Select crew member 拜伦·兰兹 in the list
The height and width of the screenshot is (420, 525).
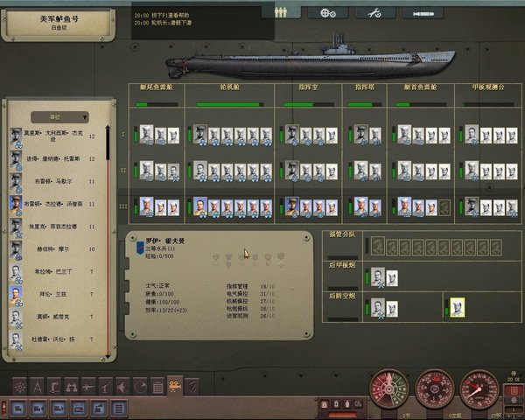[52, 294]
